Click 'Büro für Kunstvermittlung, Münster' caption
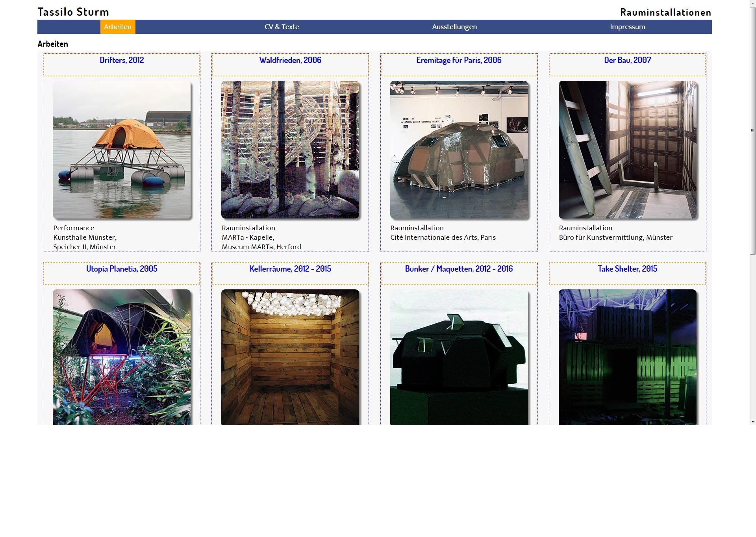The width and height of the screenshot is (756, 537). tap(616, 237)
